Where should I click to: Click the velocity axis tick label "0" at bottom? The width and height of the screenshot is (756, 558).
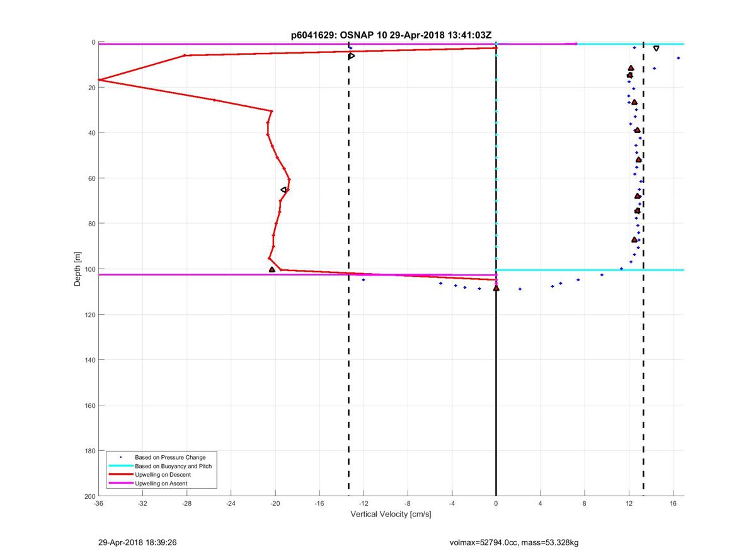[x=496, y=504]
